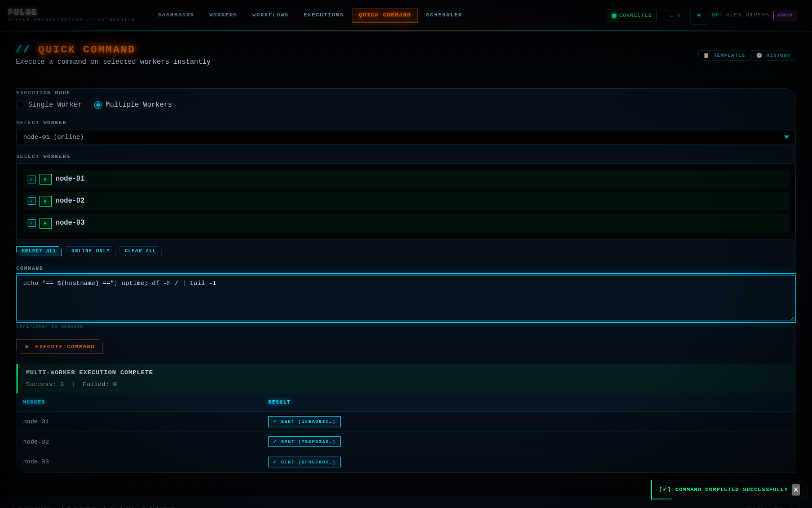Screen dimensions: 812x508
Task: Click the green node-03 status indicator
Action: point(46,223)
